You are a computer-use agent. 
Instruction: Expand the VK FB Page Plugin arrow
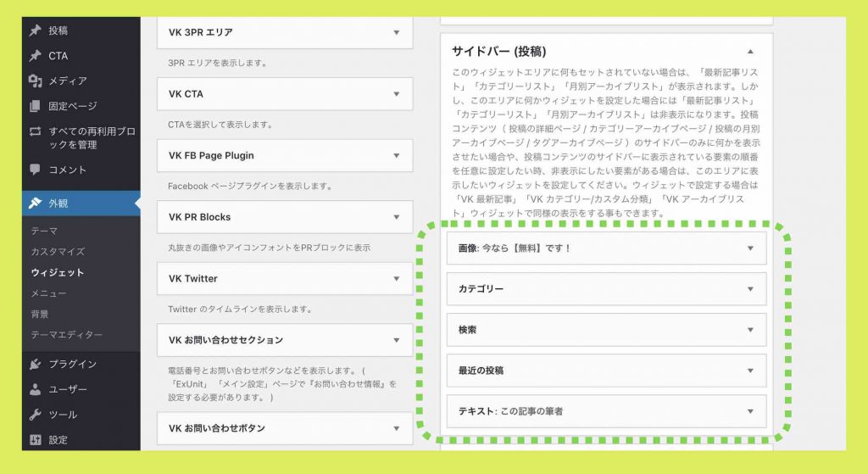pyautogui.click(x=397, y=156)
